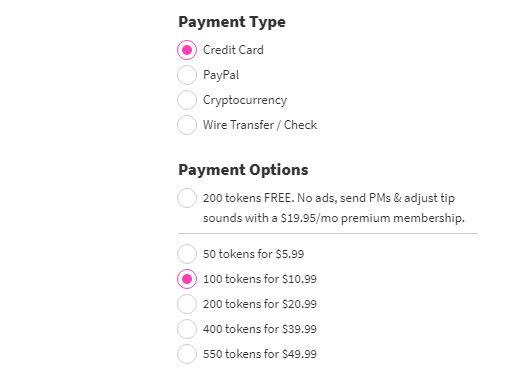Image resolution: width=513 pixels, height=375 pixels.
Task: Click the Wire Transfer / Check label
Action: click(260, 125)
